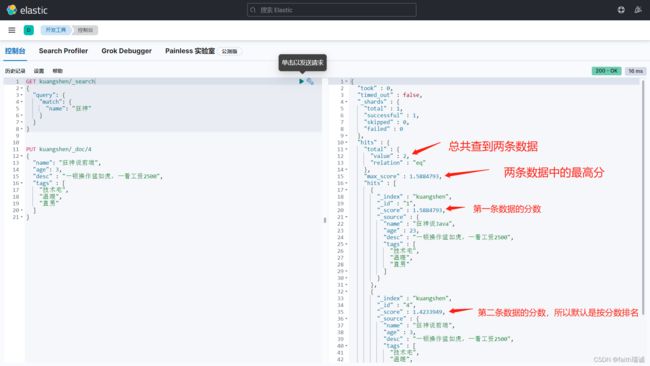Screen dimensions: 650x366
Task: Collapse response fold on line 21 _source
Action: click(x=346, y=217)
